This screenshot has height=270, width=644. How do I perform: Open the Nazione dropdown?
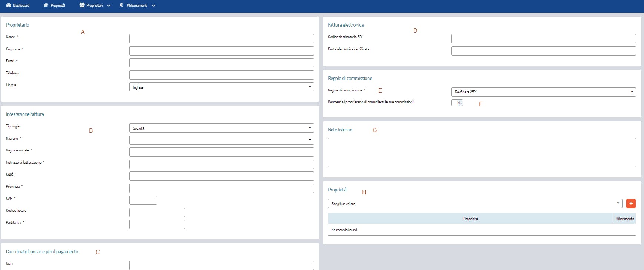[x=221, y=140]
